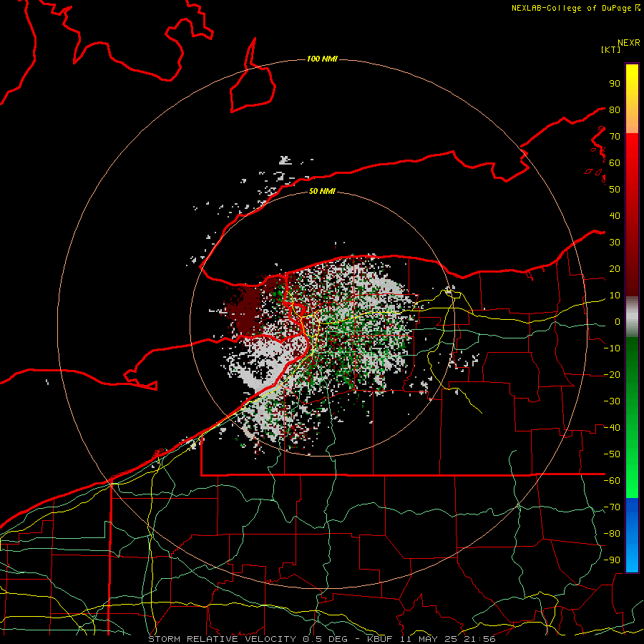
Task: Click the positive 20 value on velocity scale
Action: coord(615,269)
